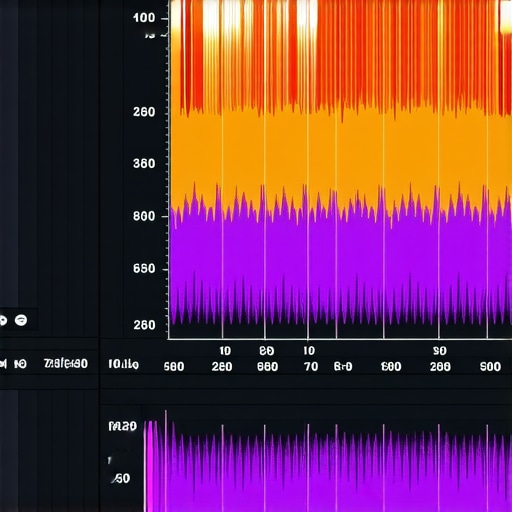Select the "360" y-axis label
This screenshot has height=512, width=512.
(x=144, y=163)
